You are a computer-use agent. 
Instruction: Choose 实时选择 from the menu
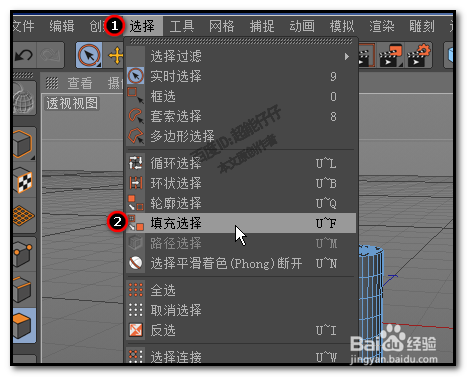(x=241, y=76)
